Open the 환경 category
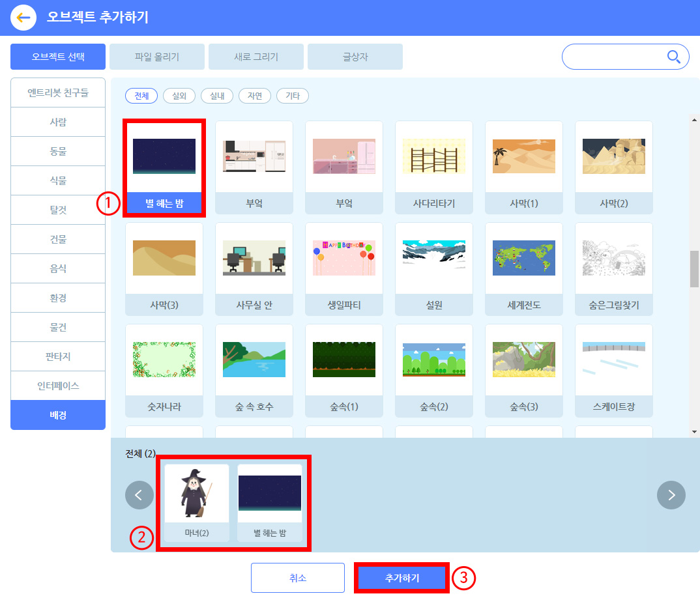Viewport: 700px width, 598px height. [x=58, y=298]
